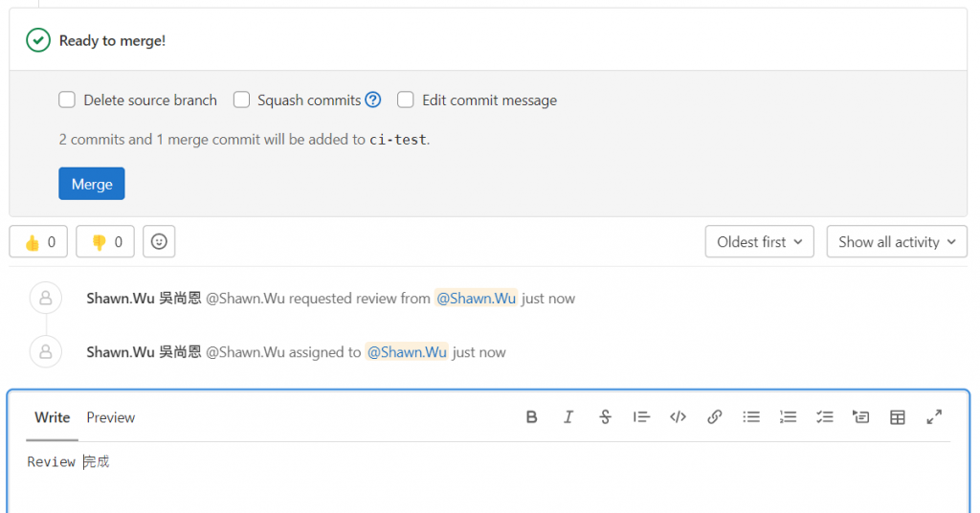Tick Edit commit message checkbox

coord(406,100)
